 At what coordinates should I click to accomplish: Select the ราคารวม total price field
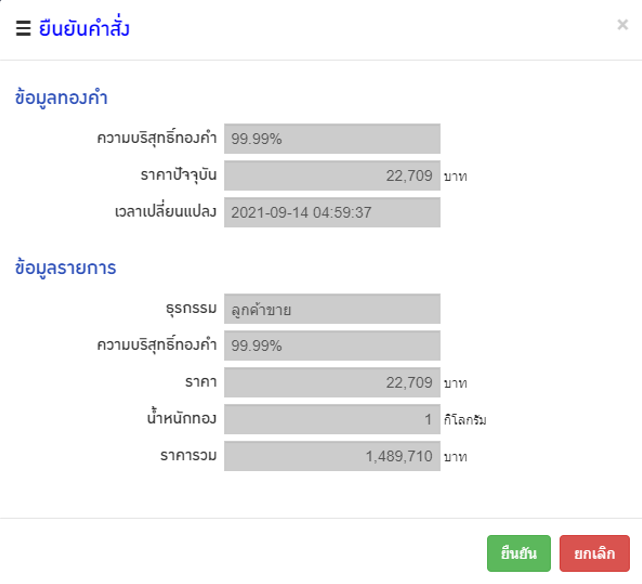coord(332,456)
